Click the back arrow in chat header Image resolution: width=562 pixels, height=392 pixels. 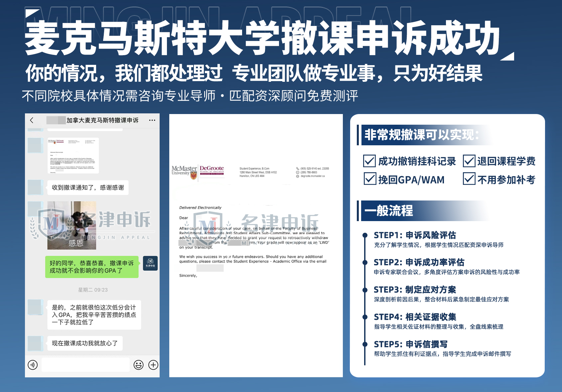pos(32,120)
